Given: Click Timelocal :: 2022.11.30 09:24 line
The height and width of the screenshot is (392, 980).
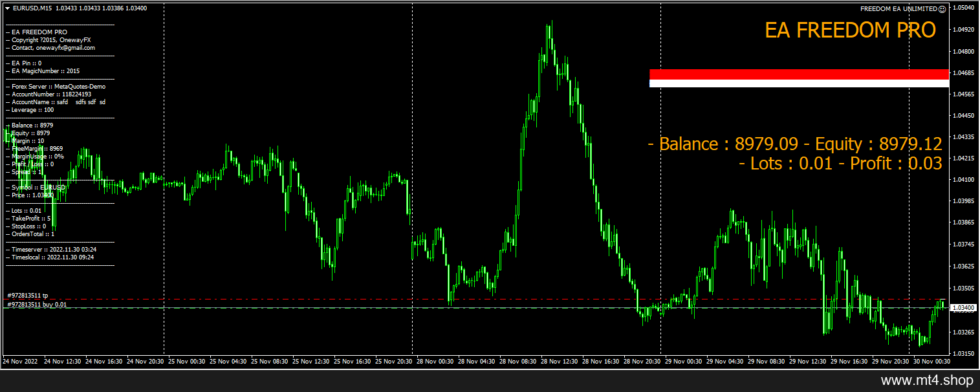Looking at the screenshot, I should click(50, 257).
